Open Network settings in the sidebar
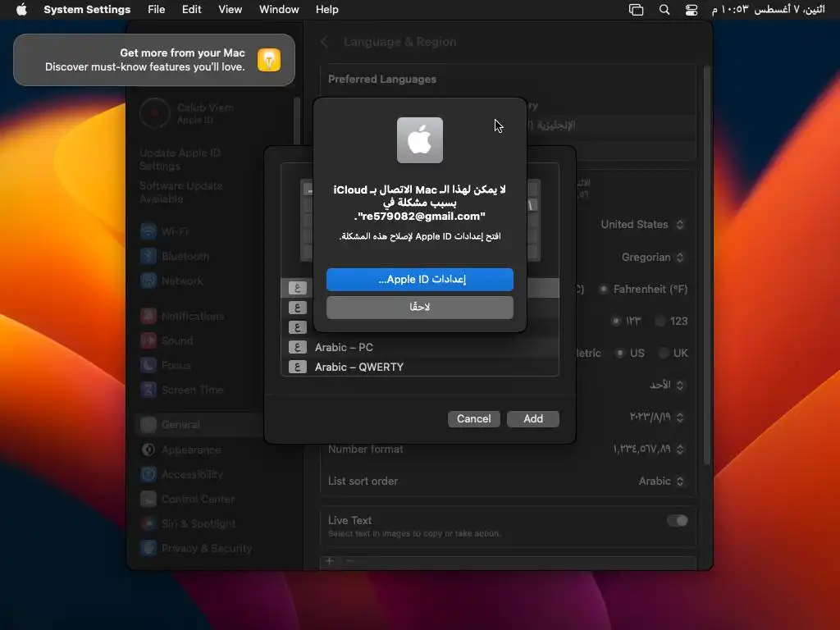Screen dimensions: 840x630 click(171, 281)
